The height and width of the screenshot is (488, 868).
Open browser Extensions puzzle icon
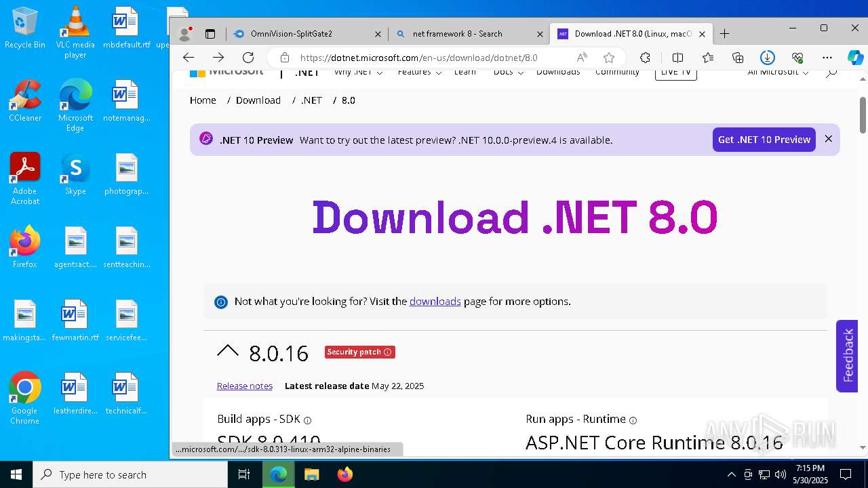[x=645, y=58]
